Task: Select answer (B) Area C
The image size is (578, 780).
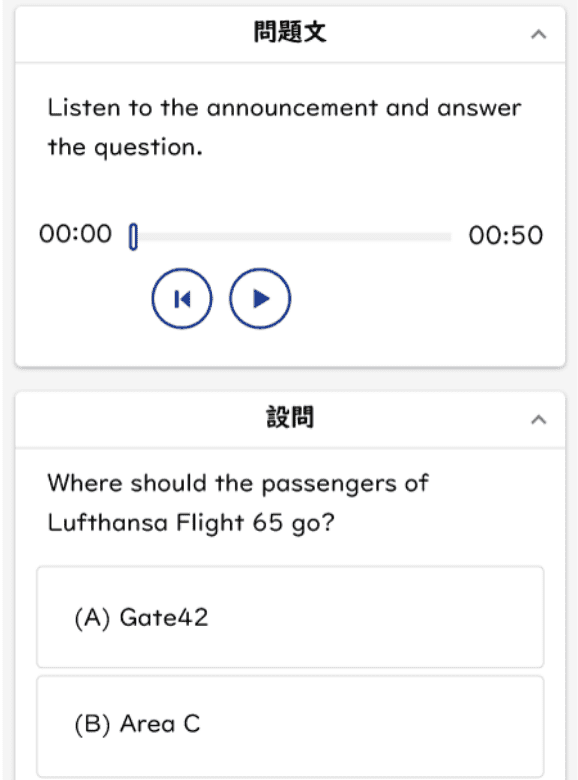Action: [x=290, y=726]
